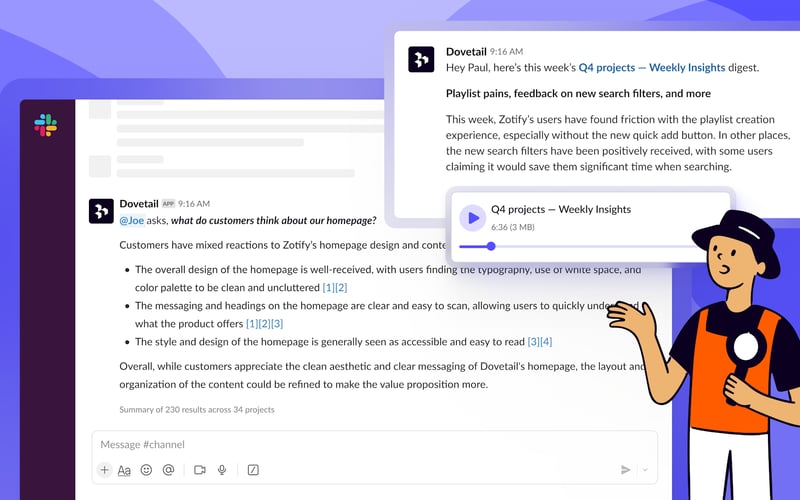Image resolution: width=800 pixels, height=500 pixels.
Task: Open citation [1] after 'clean and uncluttered'
Action: [329, 288]
